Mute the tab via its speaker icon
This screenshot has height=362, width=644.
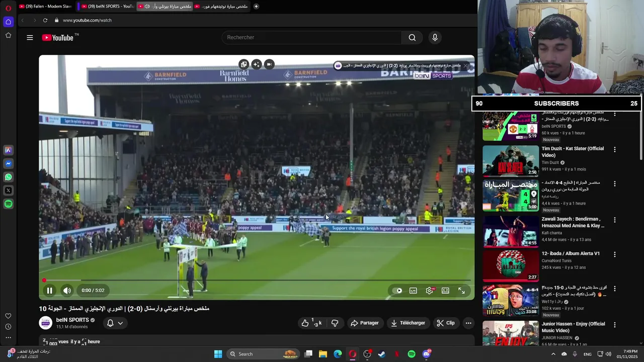click(146, 7)
